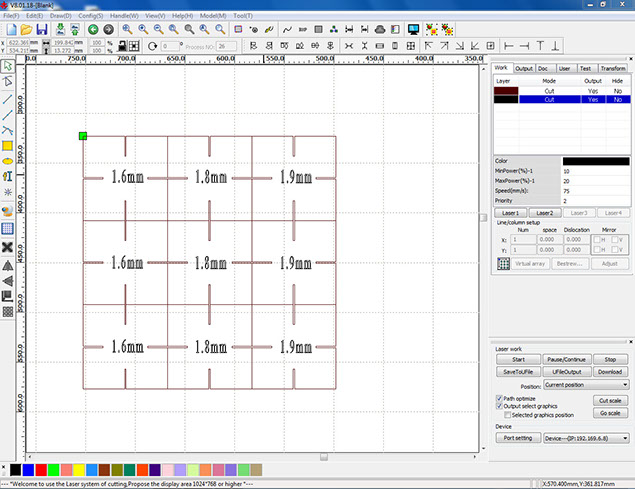Viewport: 635px width, 489px height.
Task: Save the file with floppy icon
Action: point(42,30)
